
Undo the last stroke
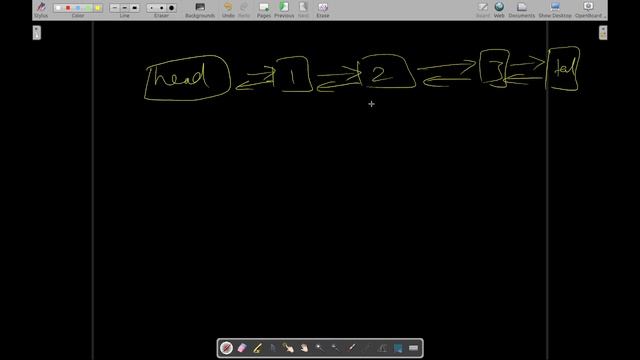click(x=228, y=9)
